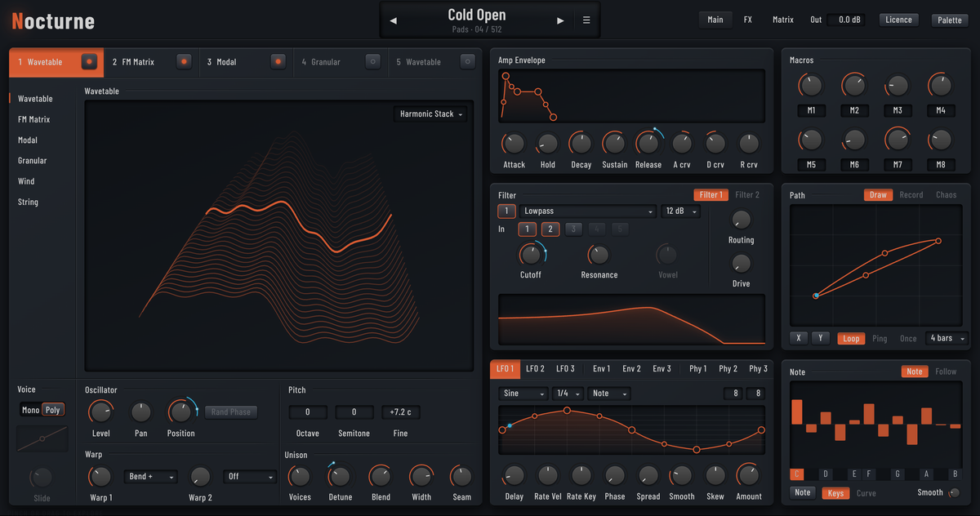The image size is (980, 516).
Task: Switch to the FX view tab
Action: pos(748,20)
